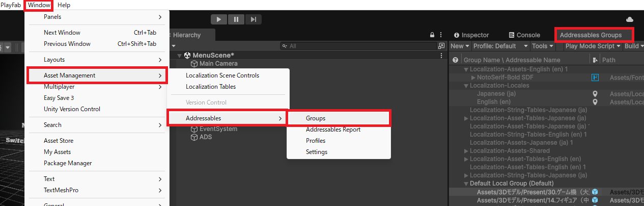Choose Package Manager from the Window menu
The image size is (644, 206).
[68, 163]
